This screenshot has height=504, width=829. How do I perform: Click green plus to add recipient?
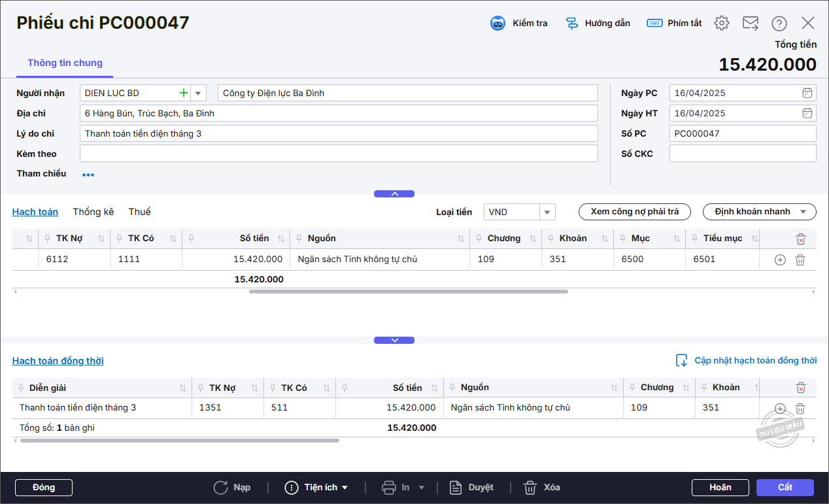click(184, 93)
